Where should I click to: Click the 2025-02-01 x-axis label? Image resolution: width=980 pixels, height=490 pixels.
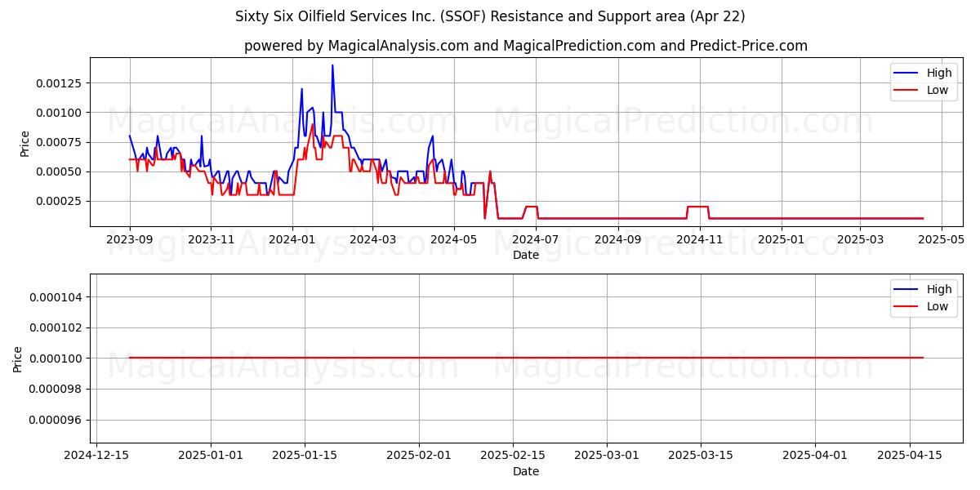click(x=419, y=457)
